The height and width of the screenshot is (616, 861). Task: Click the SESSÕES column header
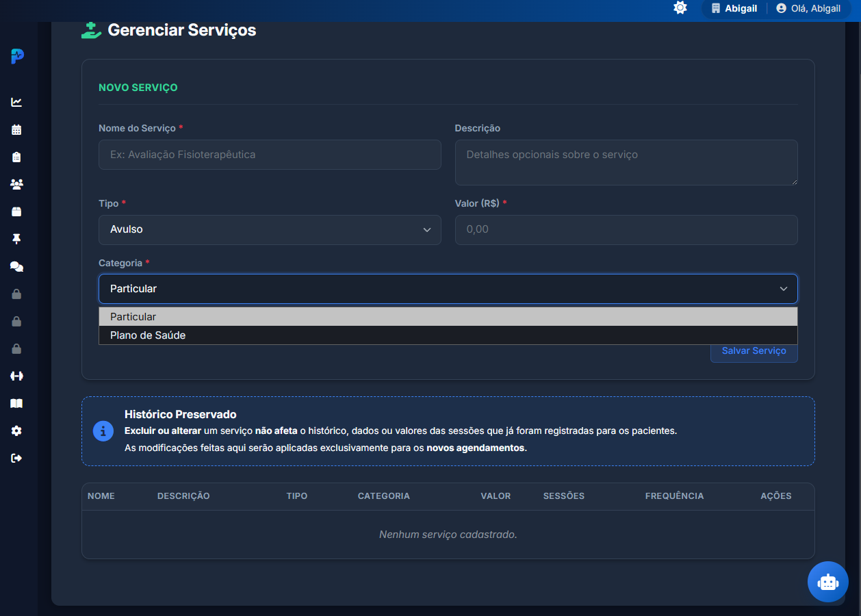[x=564, y=496]
